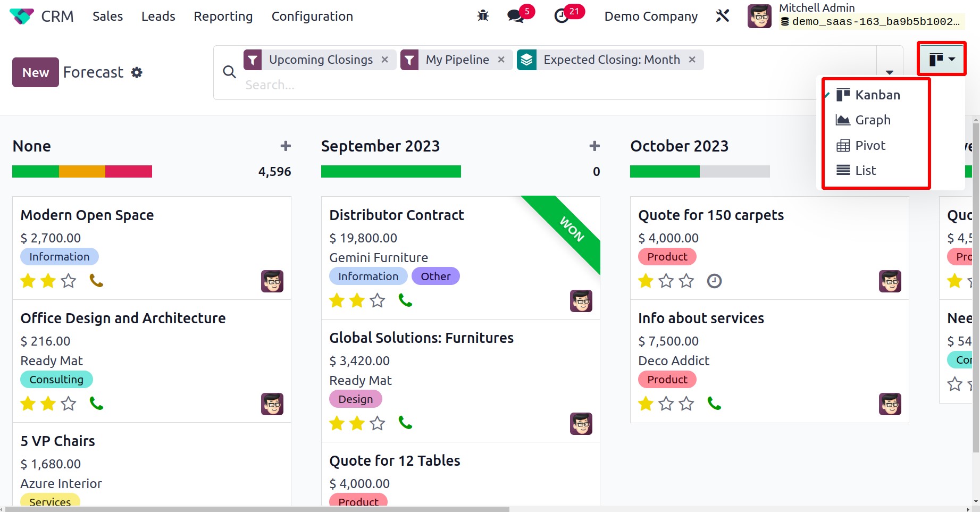Open Mitchell Admin user avatar menu
The width and height of the screenshot is (980, 512).
coord(759,16)
